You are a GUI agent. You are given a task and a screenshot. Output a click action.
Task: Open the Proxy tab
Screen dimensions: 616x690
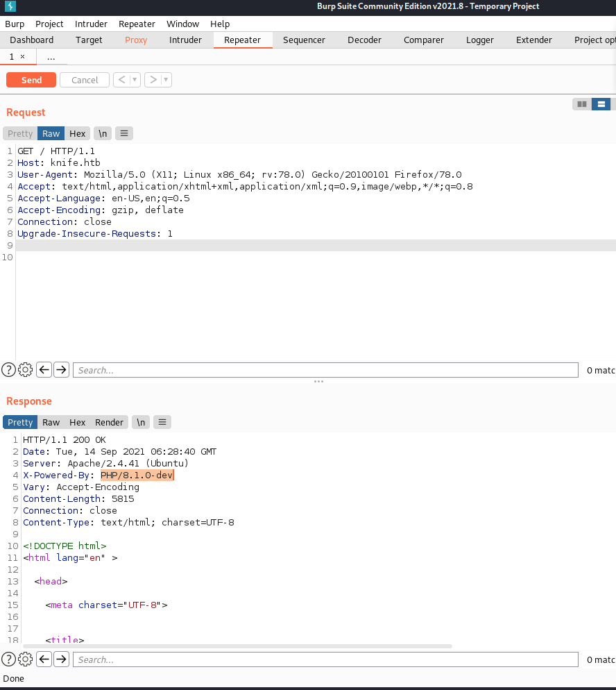pos(136,40)
